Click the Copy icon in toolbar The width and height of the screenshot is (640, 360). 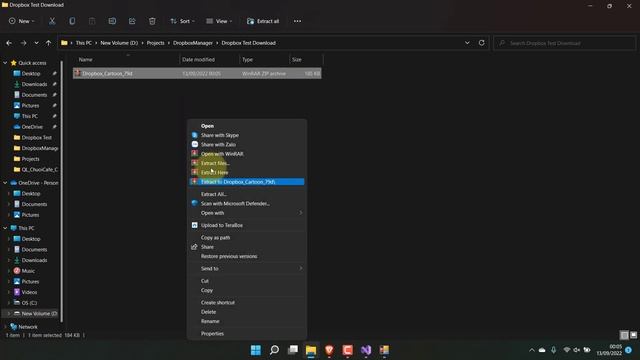pos(72,21)
